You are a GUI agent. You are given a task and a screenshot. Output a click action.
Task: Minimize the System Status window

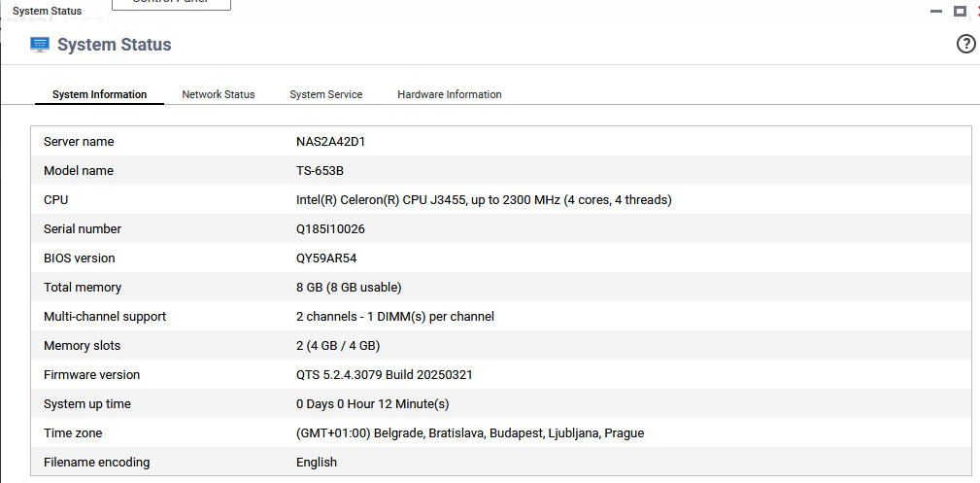click(x=936, y=11)
